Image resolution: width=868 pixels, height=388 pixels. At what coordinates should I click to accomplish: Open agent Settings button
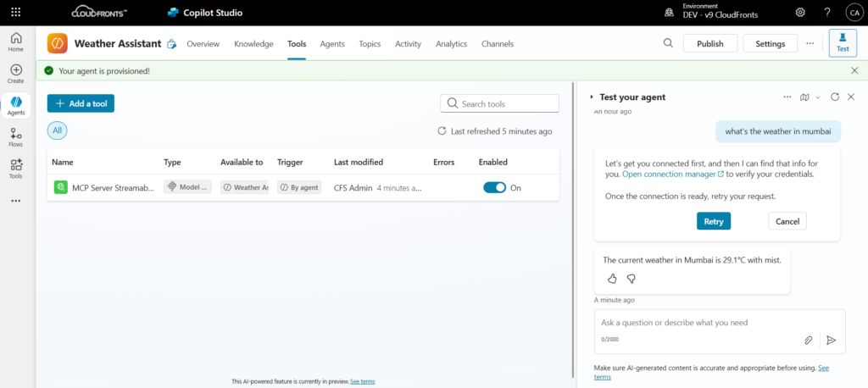770,43
